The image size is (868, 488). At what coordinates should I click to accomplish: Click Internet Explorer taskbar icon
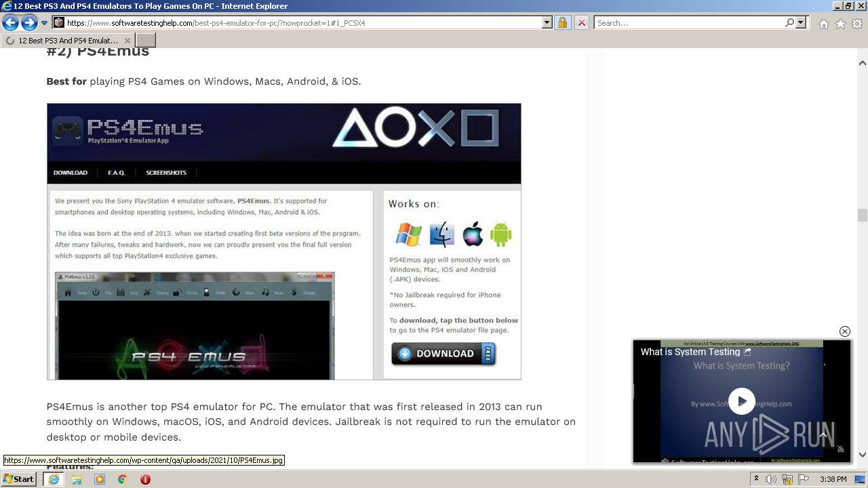click(54, 479)
